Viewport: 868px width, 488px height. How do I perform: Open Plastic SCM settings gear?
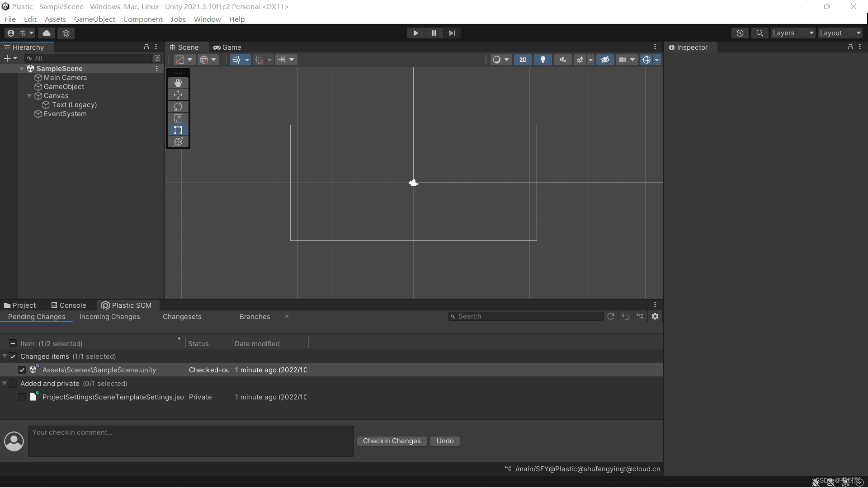655,316
